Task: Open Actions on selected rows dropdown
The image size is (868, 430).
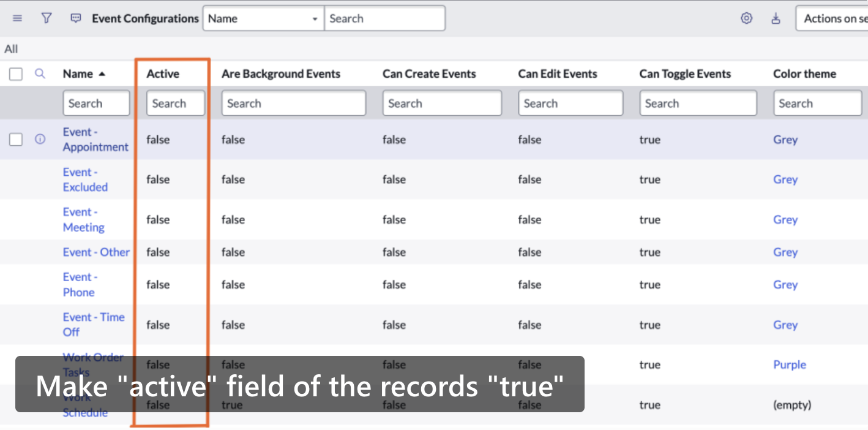Action: coord(832,18)
